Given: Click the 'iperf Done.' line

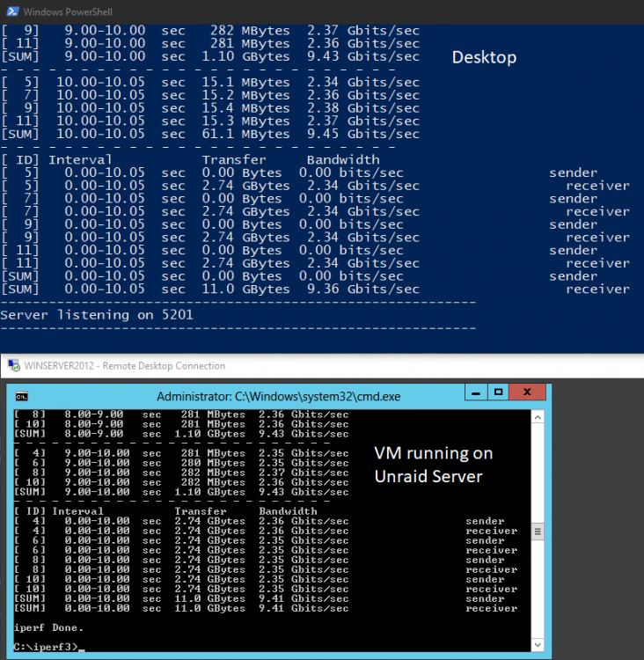Looking at the screenshot, I should click(x=48, y=627).
